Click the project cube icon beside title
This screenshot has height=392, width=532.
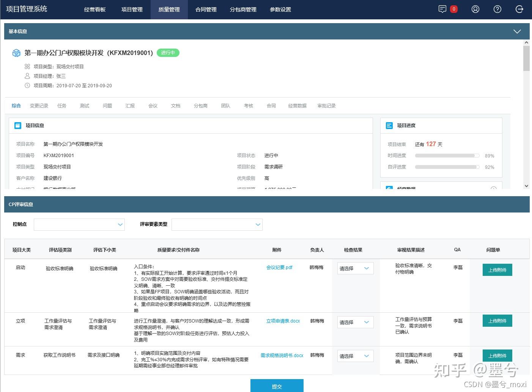(16, 53)
